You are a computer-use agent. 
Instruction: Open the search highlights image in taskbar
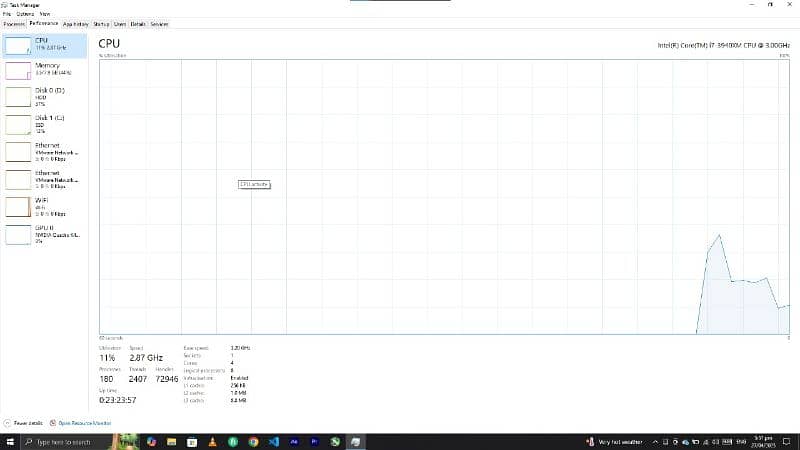pos(126,442)
